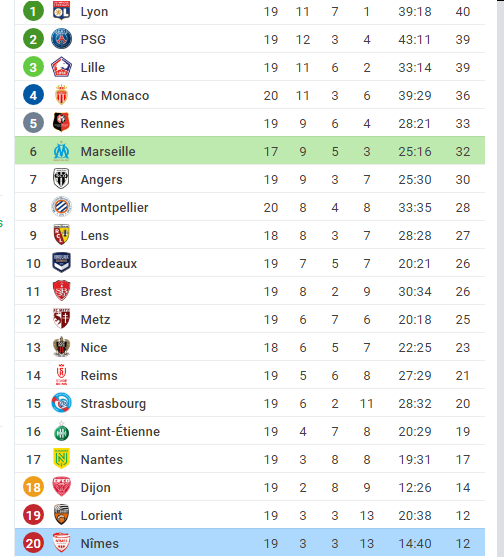Click the PSG club logo

[61, 39]
